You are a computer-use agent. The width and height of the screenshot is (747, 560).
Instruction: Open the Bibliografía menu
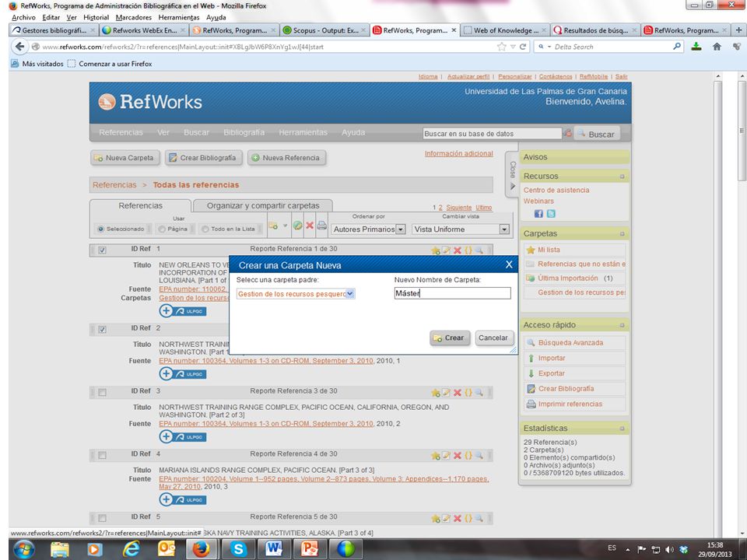click(244, 132)
